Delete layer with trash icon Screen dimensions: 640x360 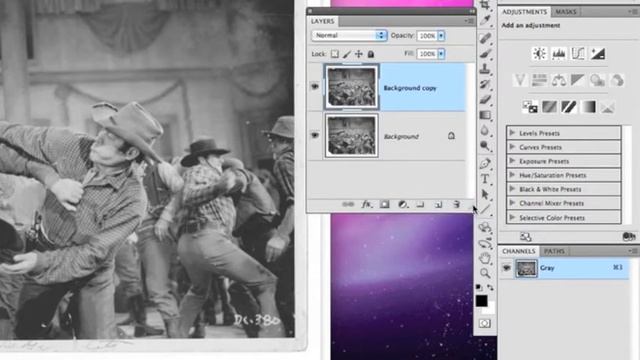click(x=456, y=204)
